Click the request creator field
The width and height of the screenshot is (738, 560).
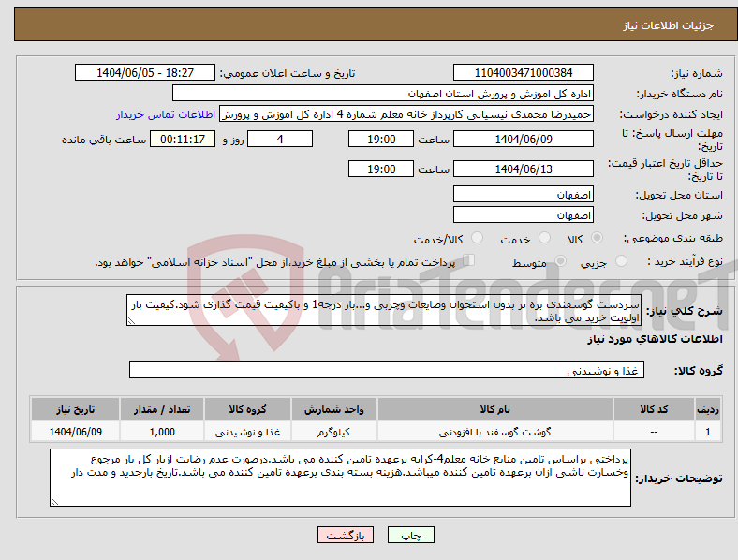point(406,114)
